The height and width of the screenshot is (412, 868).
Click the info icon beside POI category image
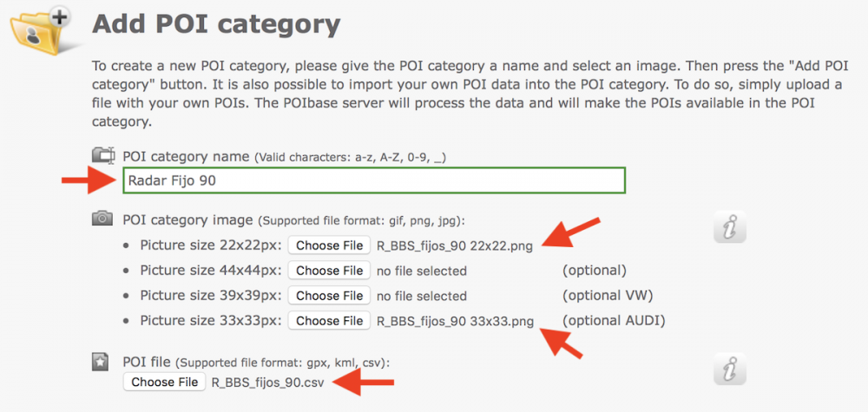(x=730, y=226)
